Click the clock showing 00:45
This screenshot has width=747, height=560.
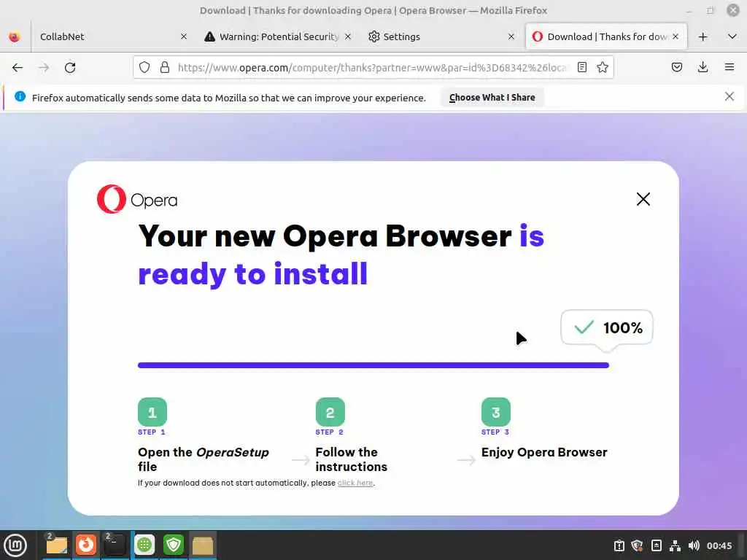point(719,545)
